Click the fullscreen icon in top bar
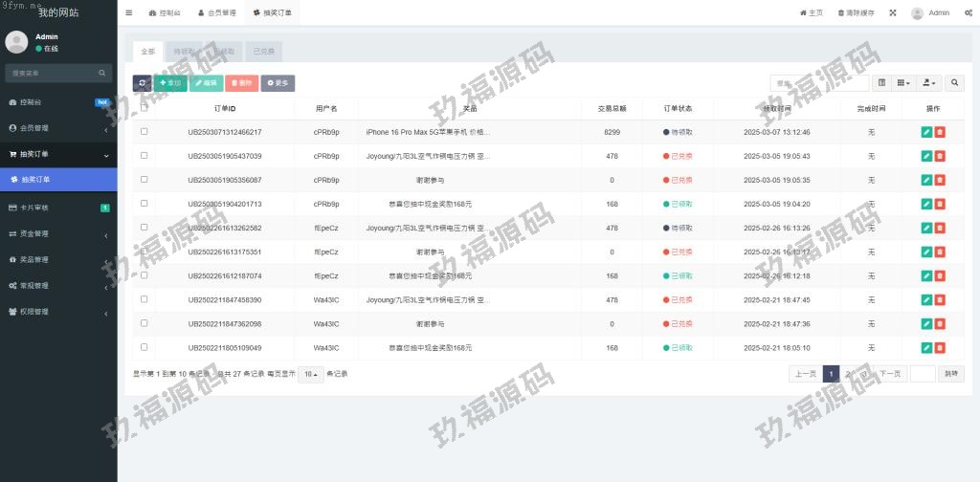 point(893,13)
